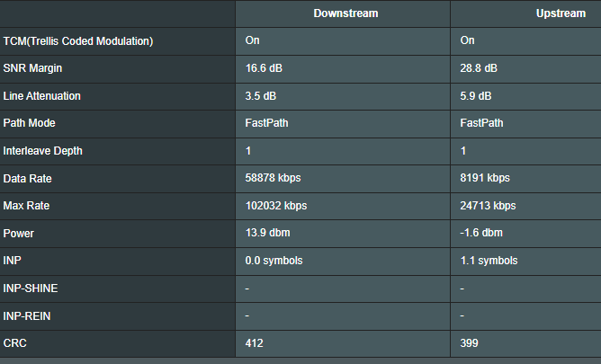Select the Line Attenuation label
The width and height of the screenshot is (601, 364).
coord(41,95)
